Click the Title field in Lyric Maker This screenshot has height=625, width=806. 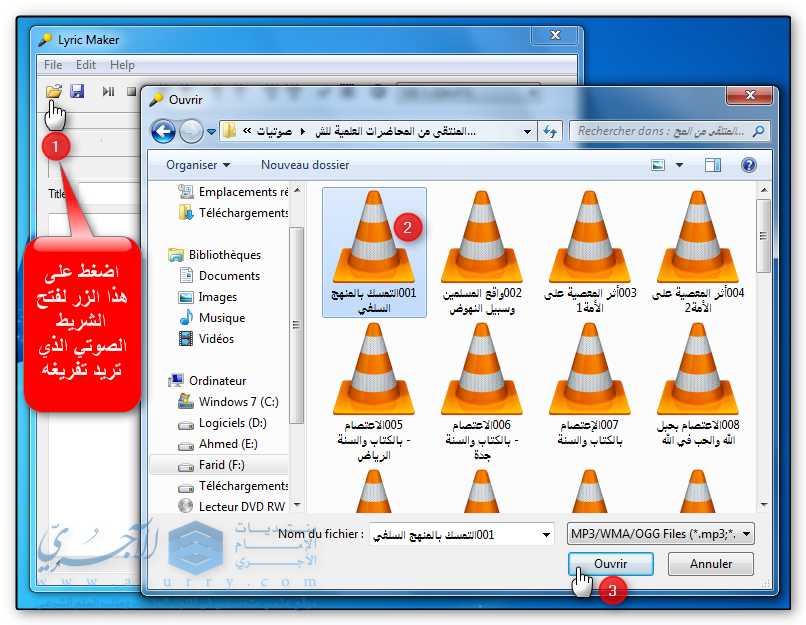(109, 194)
